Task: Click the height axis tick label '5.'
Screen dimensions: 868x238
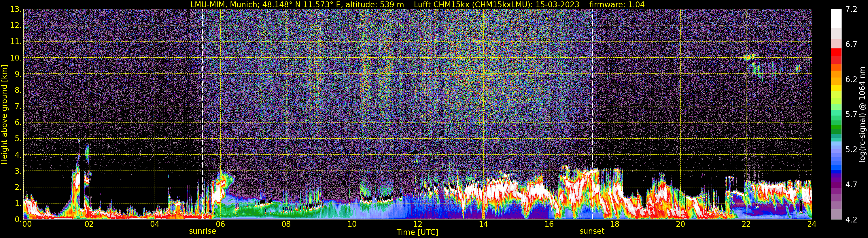Action: [x=18, y=139]
